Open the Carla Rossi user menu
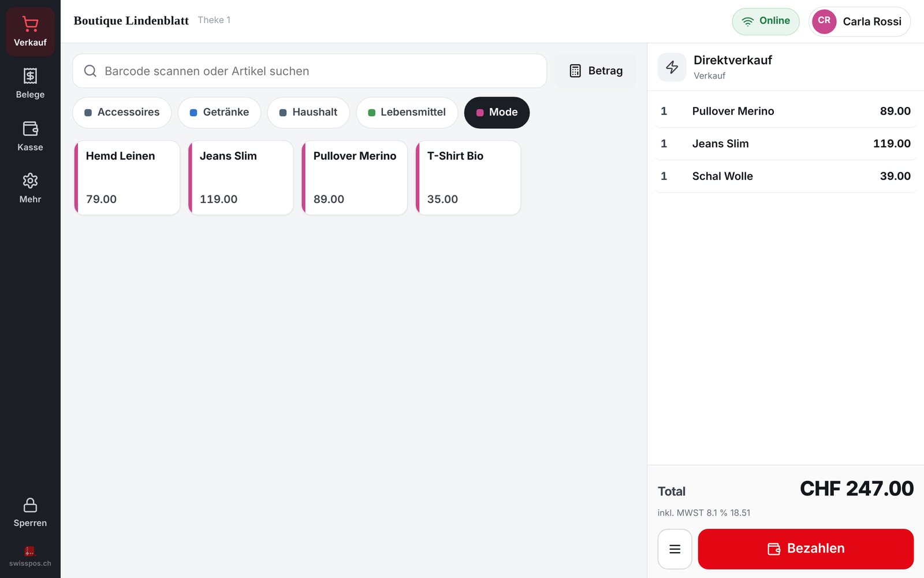 coord(860,21)
